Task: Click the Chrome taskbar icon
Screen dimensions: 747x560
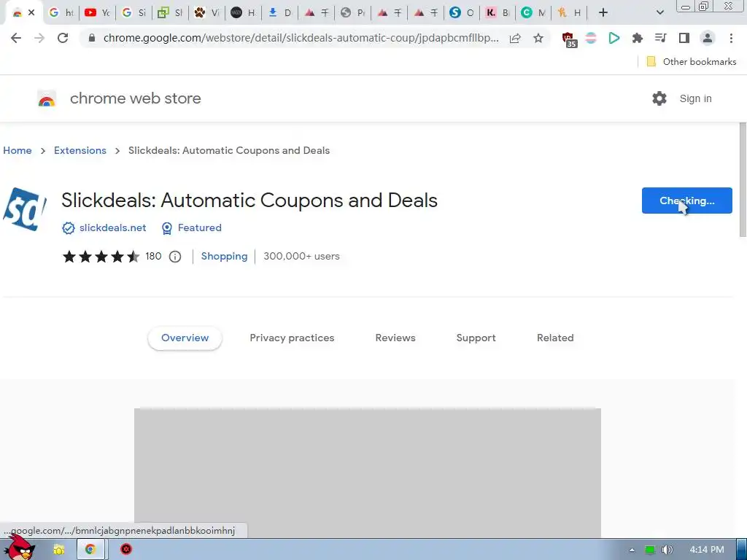Action: (90, 550)
